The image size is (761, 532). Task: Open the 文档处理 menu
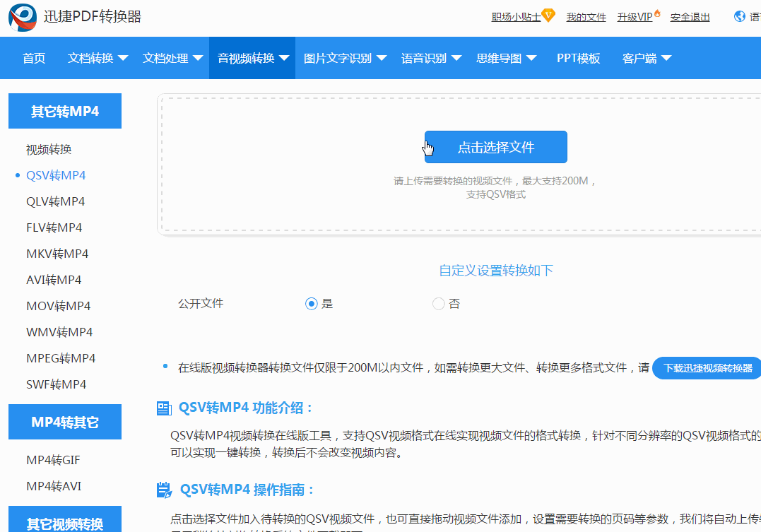pyautogui.click(x=165, y=58)
